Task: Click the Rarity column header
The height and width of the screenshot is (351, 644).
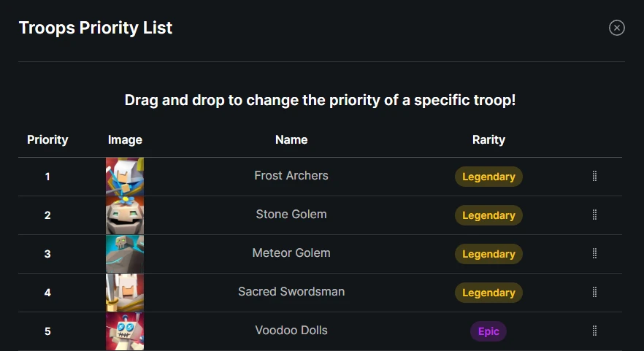Action: [x=488, y=139]
